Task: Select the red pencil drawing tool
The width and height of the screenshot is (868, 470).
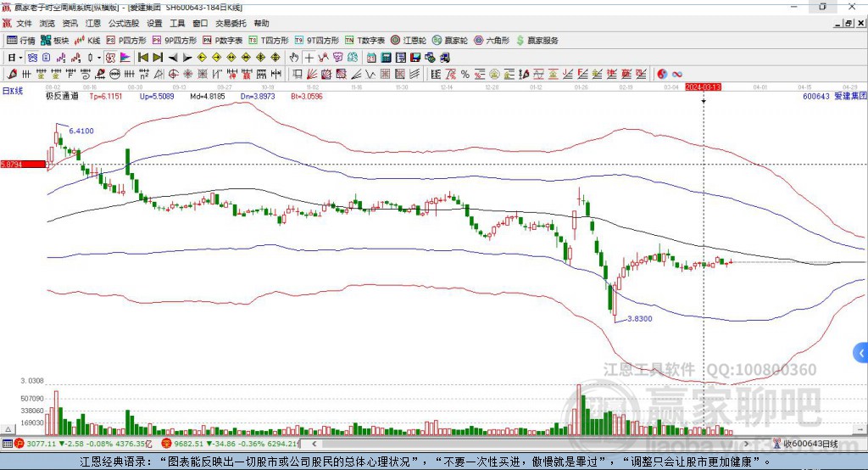Action: (12, 74)
